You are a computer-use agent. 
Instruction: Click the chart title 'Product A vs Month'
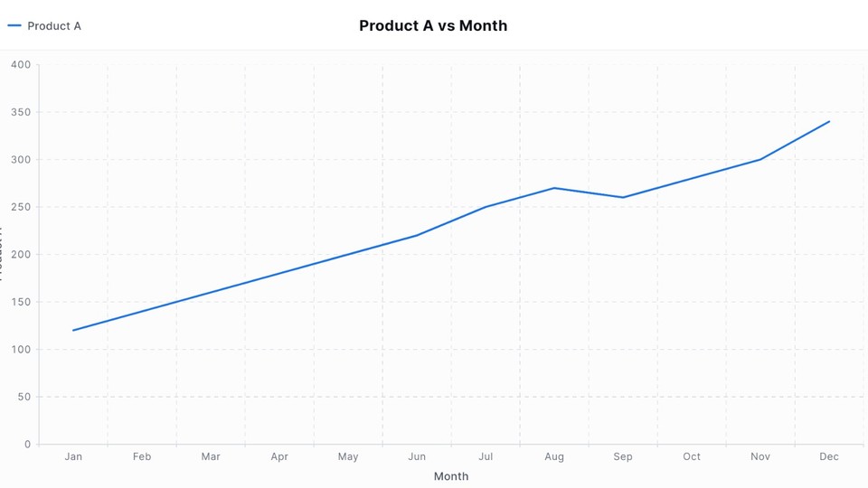tap(433, 25)
